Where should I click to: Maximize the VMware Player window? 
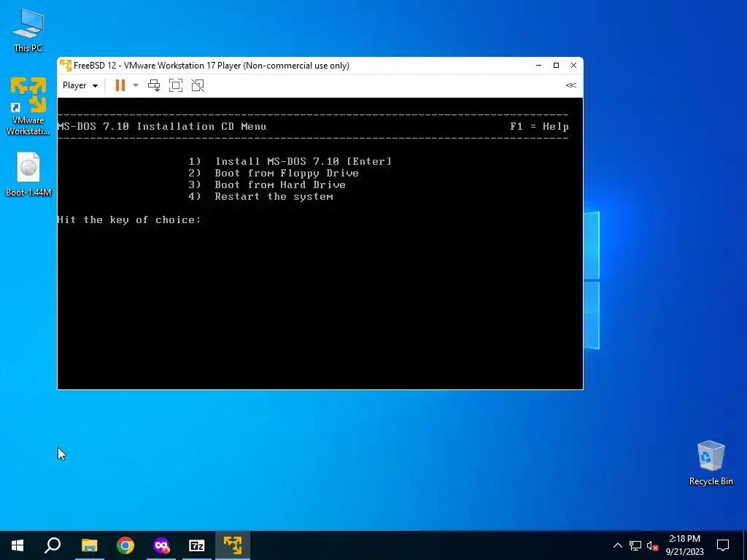(x=556, y=65)
